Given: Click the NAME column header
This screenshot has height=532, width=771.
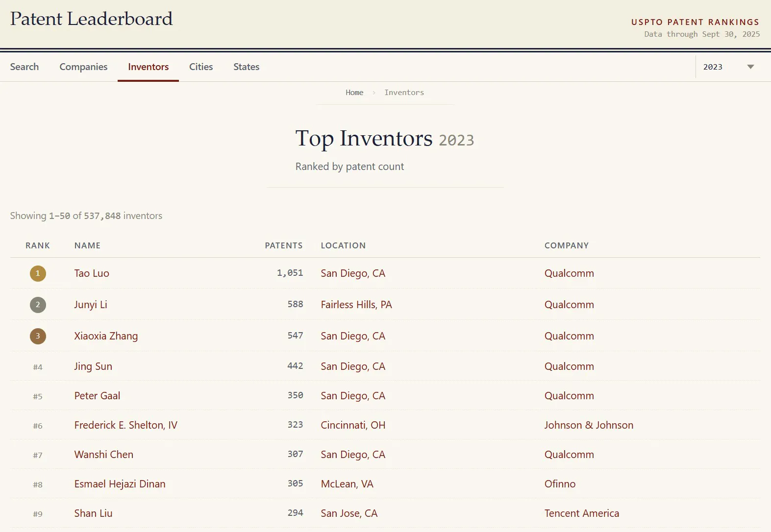Looking at the screenshot, I should tap(87, 245).
